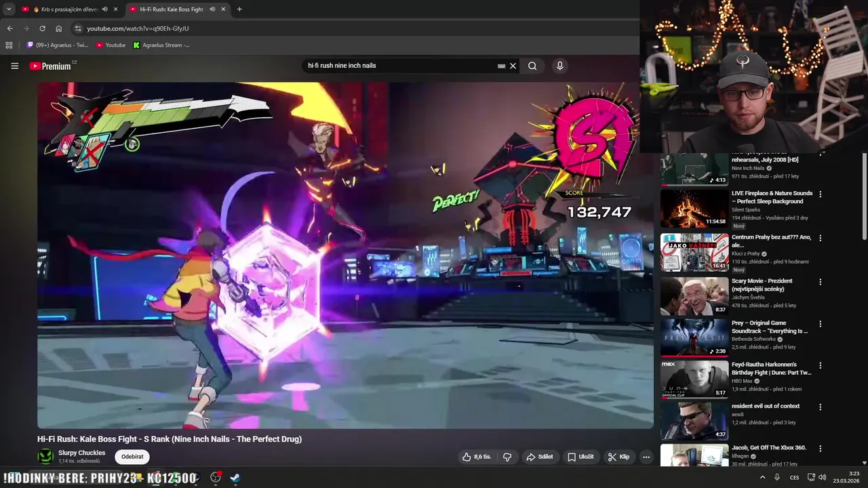The width and height of the screenshot is (868, 488).
Task: Open the on-screen keyboard icon in search box
Action: tap(501, 66)
